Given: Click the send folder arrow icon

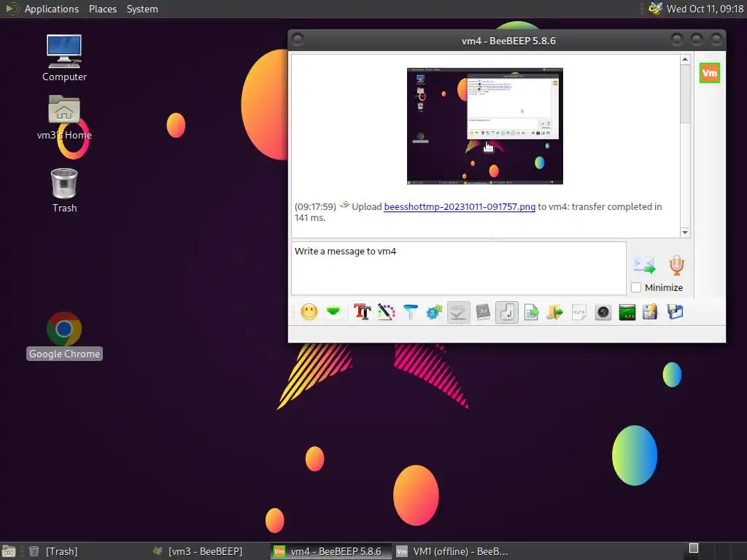Looking at the screenshot, I should [554, 312].
